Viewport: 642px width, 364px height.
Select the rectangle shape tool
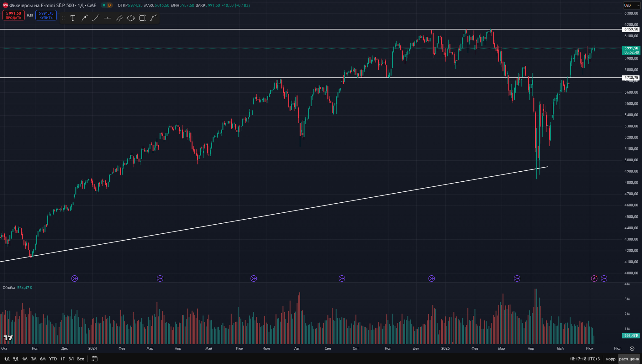click(x=142, y=18)
